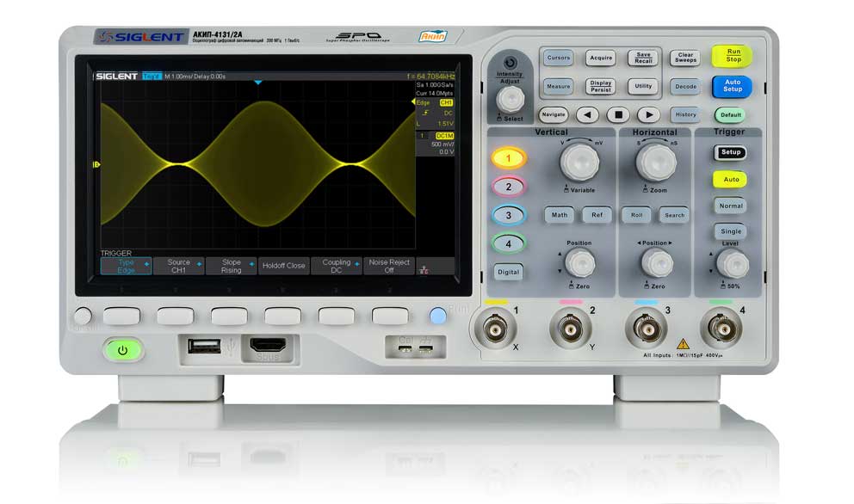Open the Source CH1 softkey menu
This screenshot has height=504, width=854.
[x=178, y=266]
